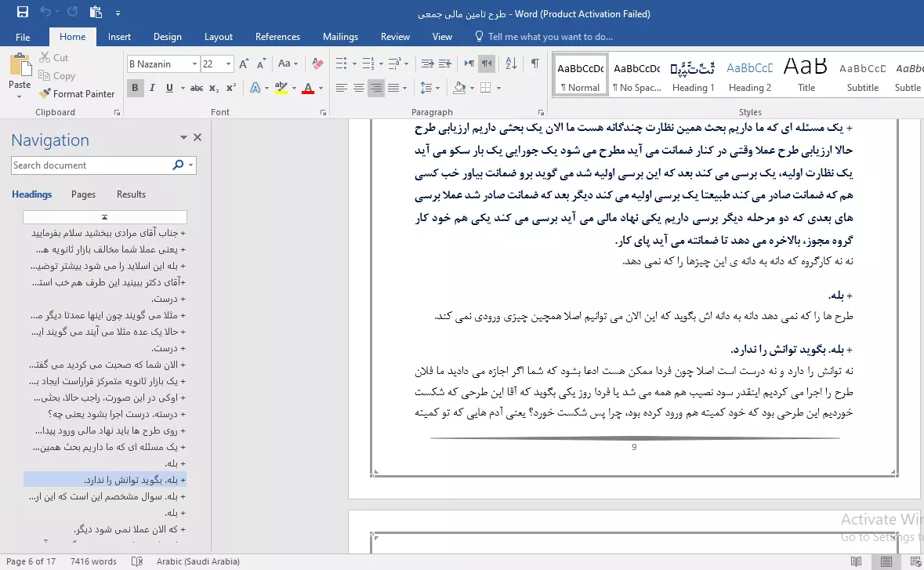This screenshot has width=924, height=570.
Task: Click the Save icon in the title bar
Action: (x=22, y=13)
